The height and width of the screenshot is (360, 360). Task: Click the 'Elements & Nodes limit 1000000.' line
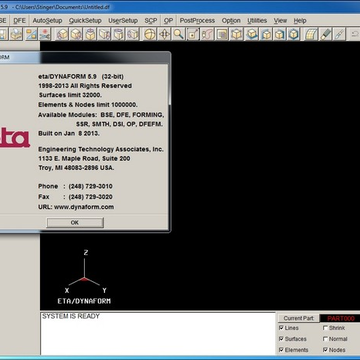[x=88, y=105]
